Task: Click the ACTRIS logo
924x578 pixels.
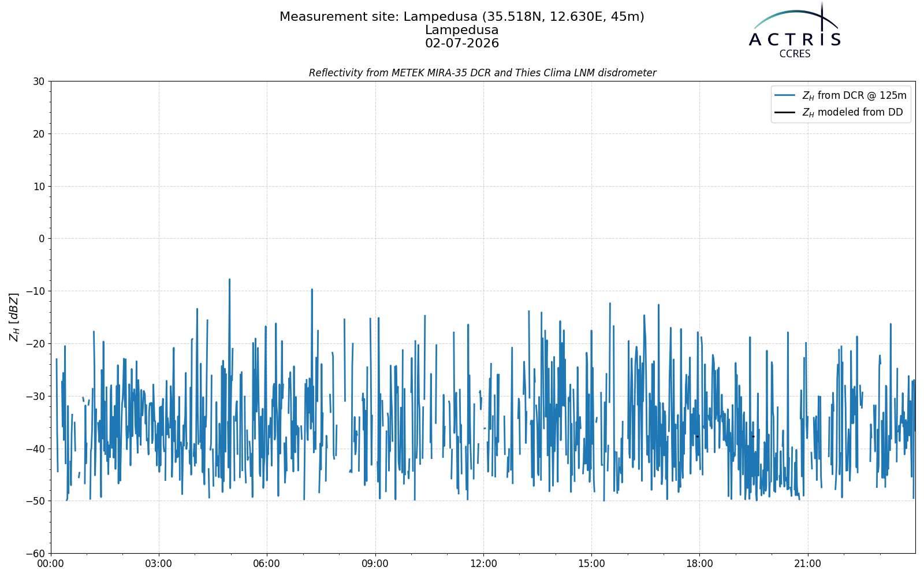Action: 795,30
